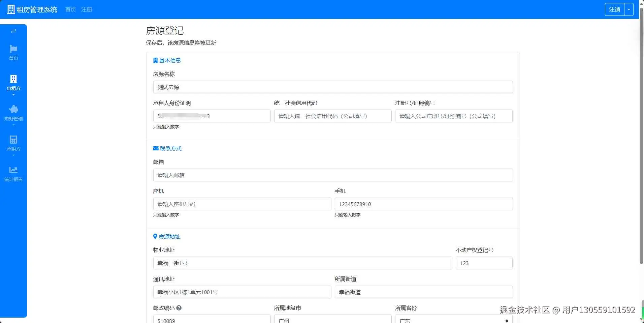Screen dimensions: 644x323
Task: Click 只能输入数字 hint under 手机
Action: (348, 215)
